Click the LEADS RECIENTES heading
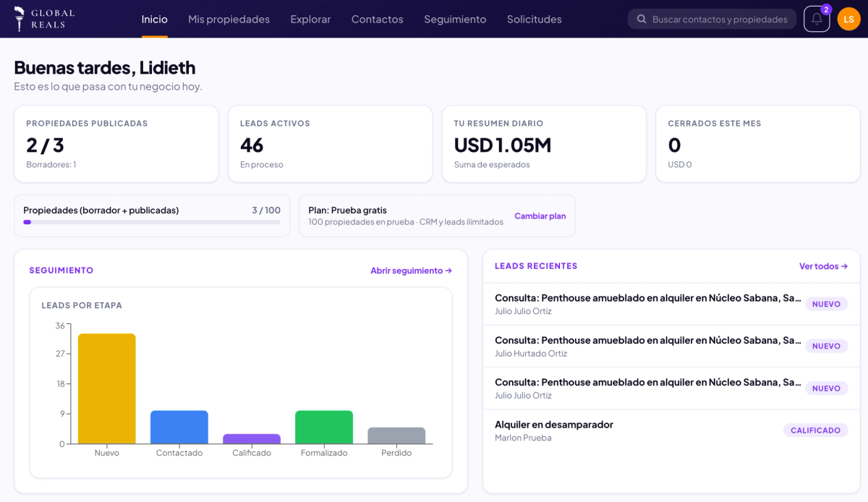The image size is (868, 502). 536,266
